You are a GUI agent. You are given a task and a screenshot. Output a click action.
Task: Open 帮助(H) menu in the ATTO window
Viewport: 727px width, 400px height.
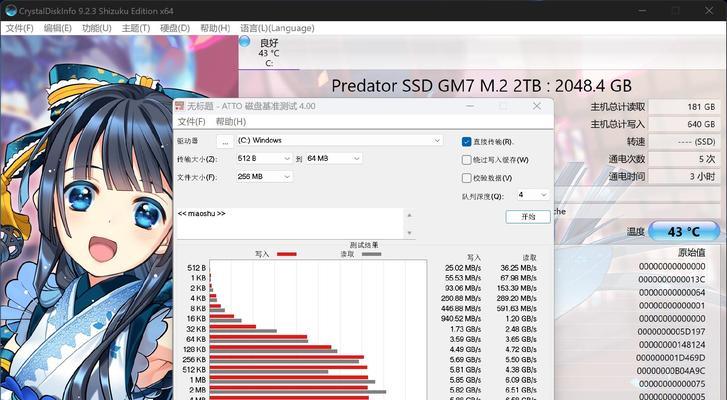[x=230, y=122]
